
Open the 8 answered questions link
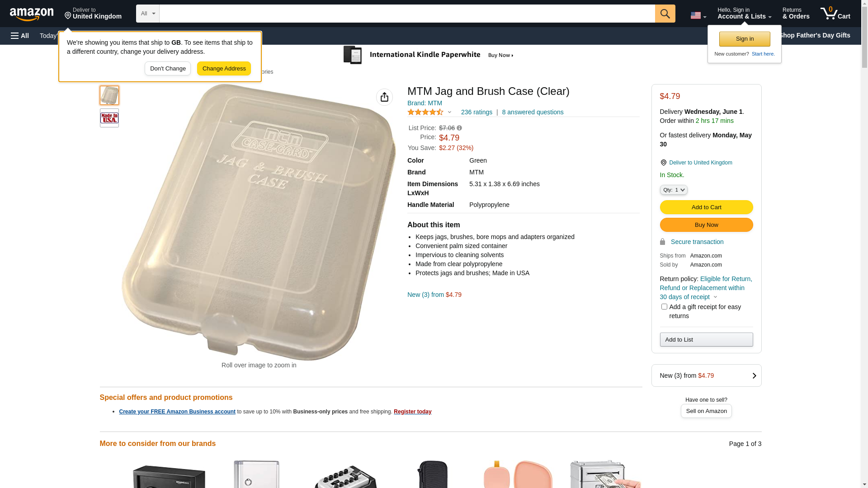coord(533,112)
